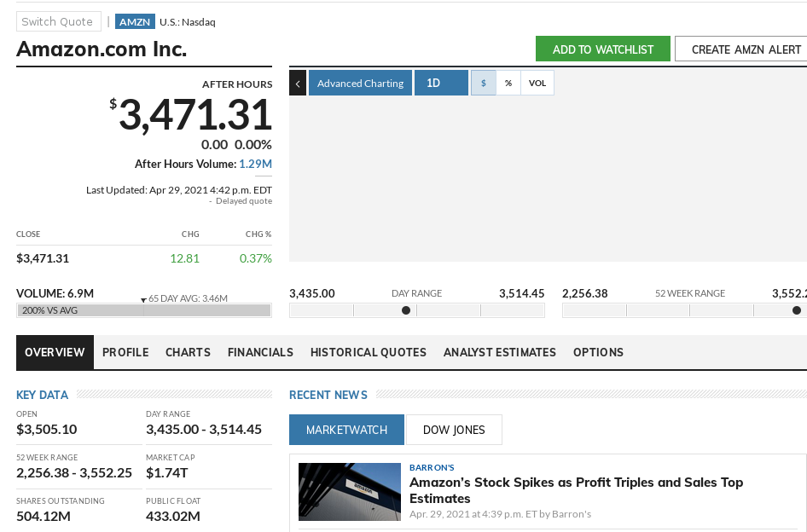Select the MarketWatch news tab
Image resolution: width=807 pixels, height=532 pixels.
click(x=346, y=430)
